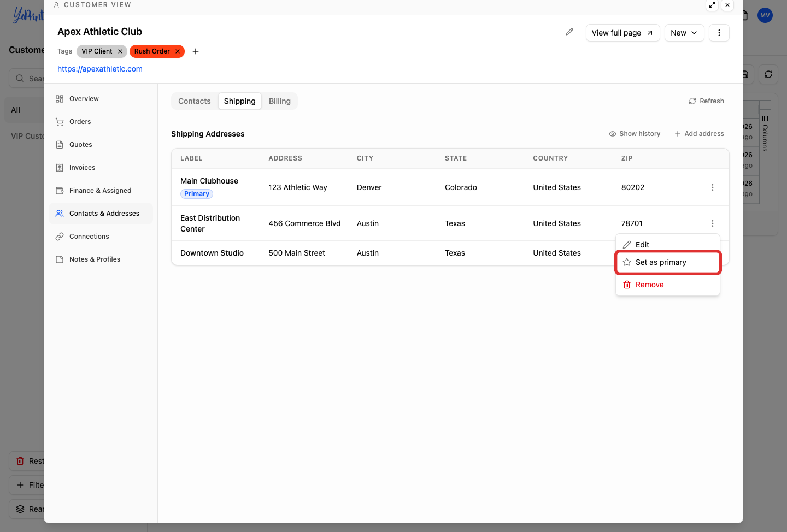Toggle Show history for addresses

point(635,134)
